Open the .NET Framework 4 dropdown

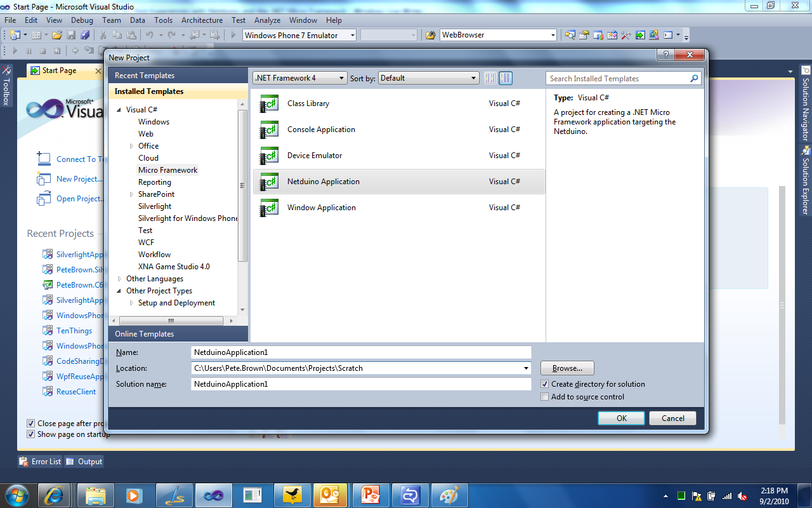click(300, 78)
